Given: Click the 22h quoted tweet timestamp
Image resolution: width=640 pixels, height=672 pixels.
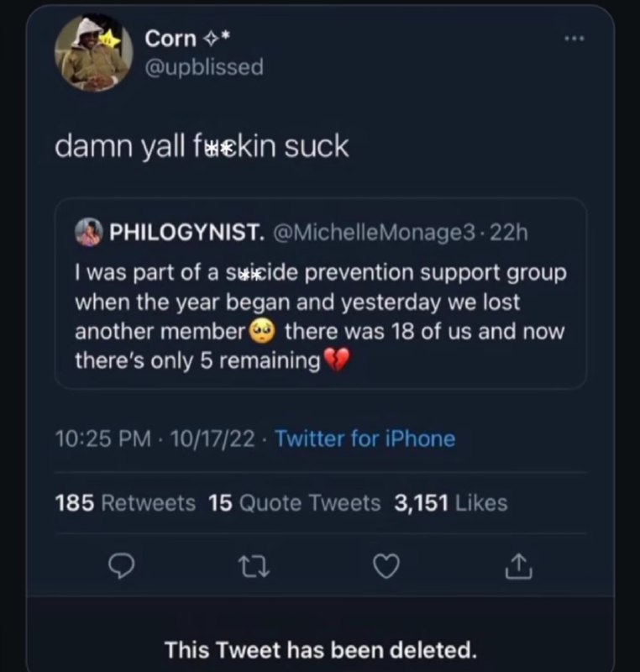Looking at the screenshot, I should pyautogui.click(x=508, y=233).
